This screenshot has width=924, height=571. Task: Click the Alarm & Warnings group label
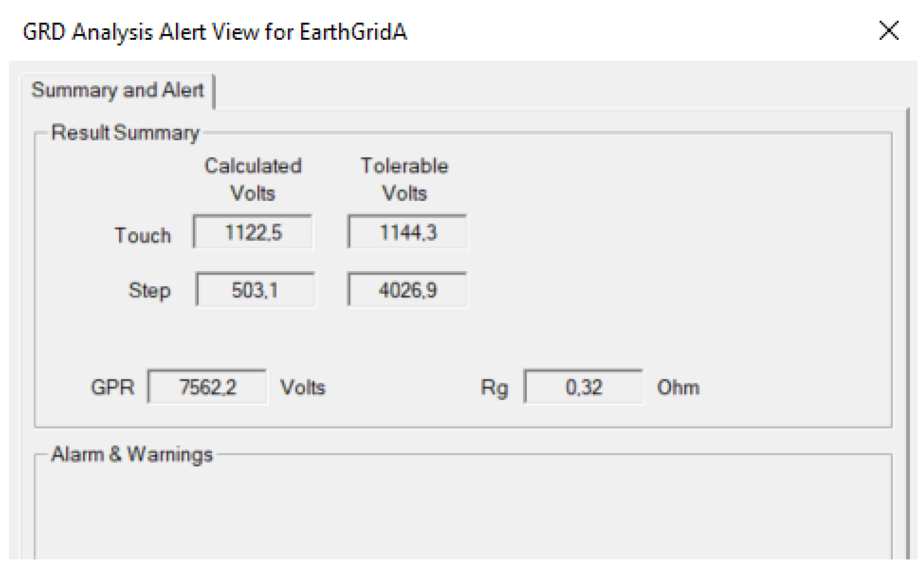click(x=132, y=454)
